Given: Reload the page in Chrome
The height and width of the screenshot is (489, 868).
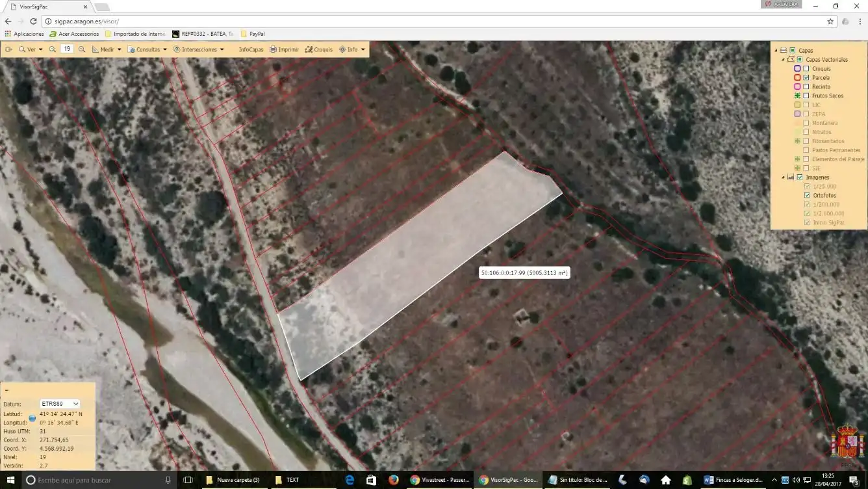Looking at the screenshot, I should (33, 21).
